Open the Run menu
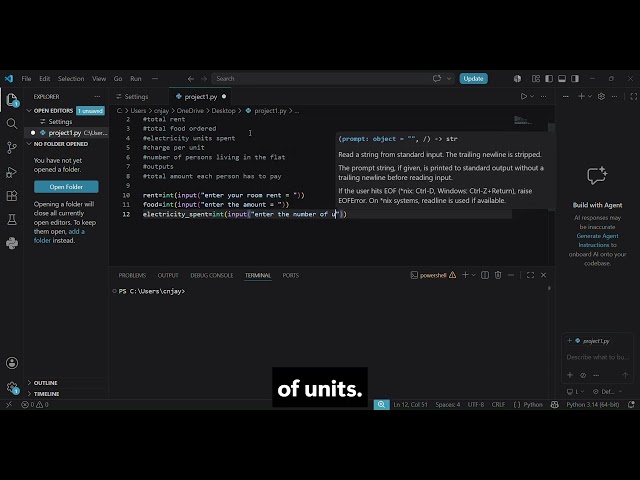640x480 pixels. click(136, 78)
